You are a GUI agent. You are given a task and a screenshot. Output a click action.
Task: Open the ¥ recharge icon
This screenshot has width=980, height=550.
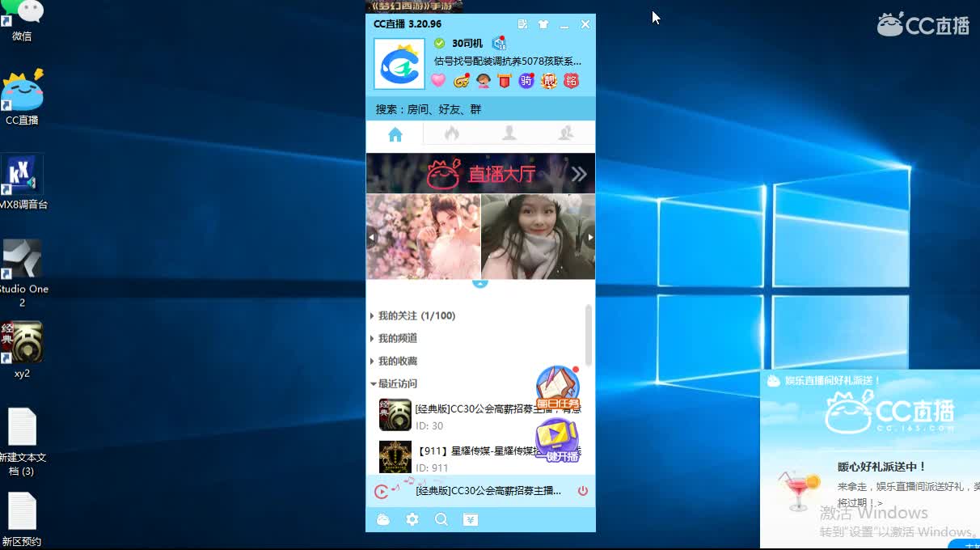click(471, 519)
